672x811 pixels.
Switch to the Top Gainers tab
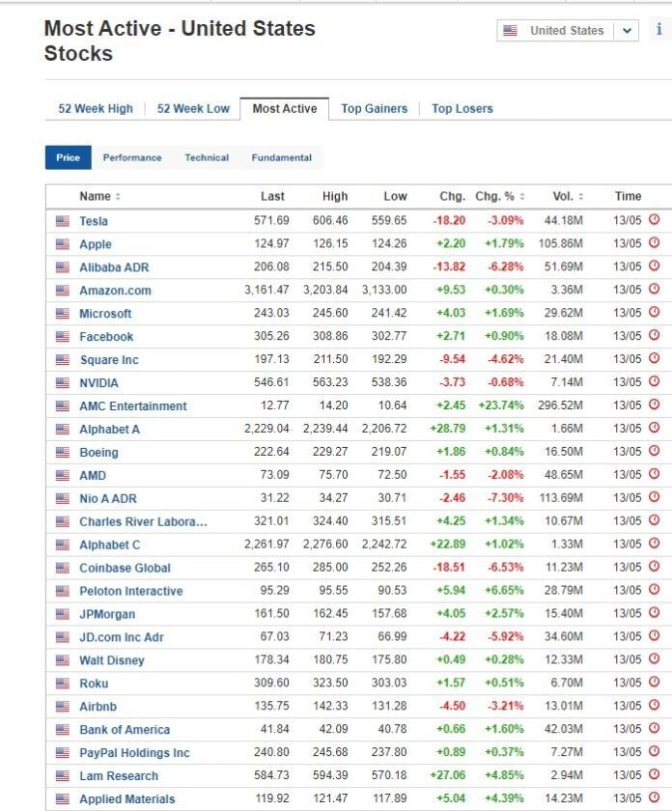coord(374,108)
